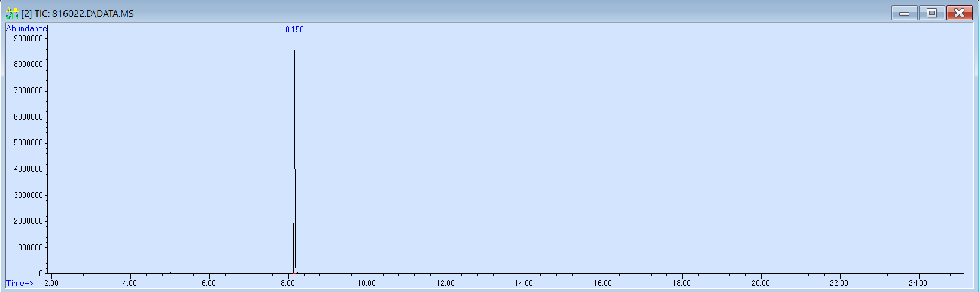Click the 10.00 time axis tick label
The width and height of the screenshot is (980, 292).
pyautogui.click(x=366, y=283)
